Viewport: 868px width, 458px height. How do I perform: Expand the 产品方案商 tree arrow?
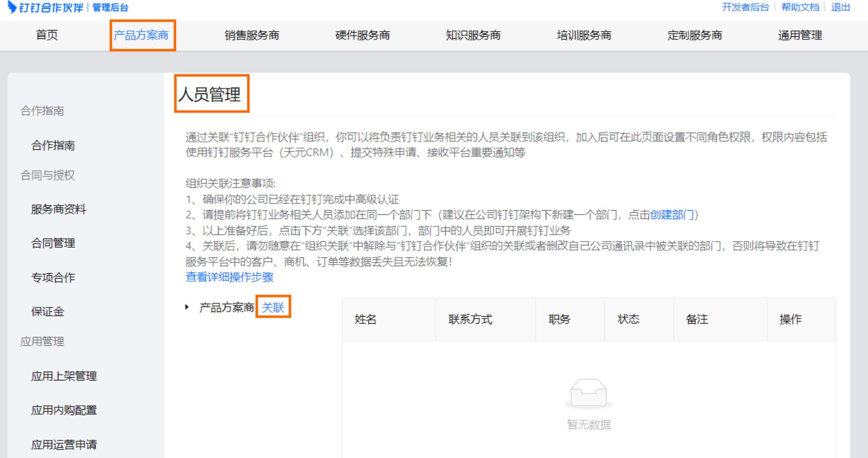tap(187, 307)
